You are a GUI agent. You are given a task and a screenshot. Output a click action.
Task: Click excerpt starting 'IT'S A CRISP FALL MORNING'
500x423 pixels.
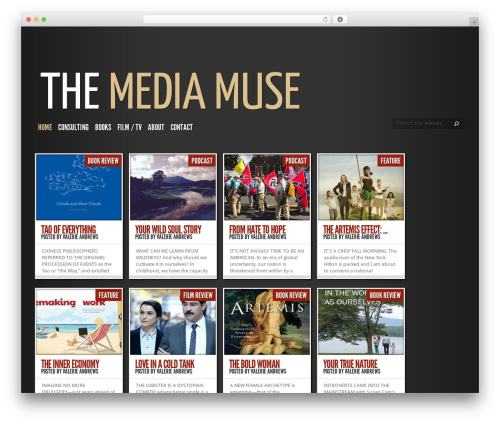click(x=360, y=261)
